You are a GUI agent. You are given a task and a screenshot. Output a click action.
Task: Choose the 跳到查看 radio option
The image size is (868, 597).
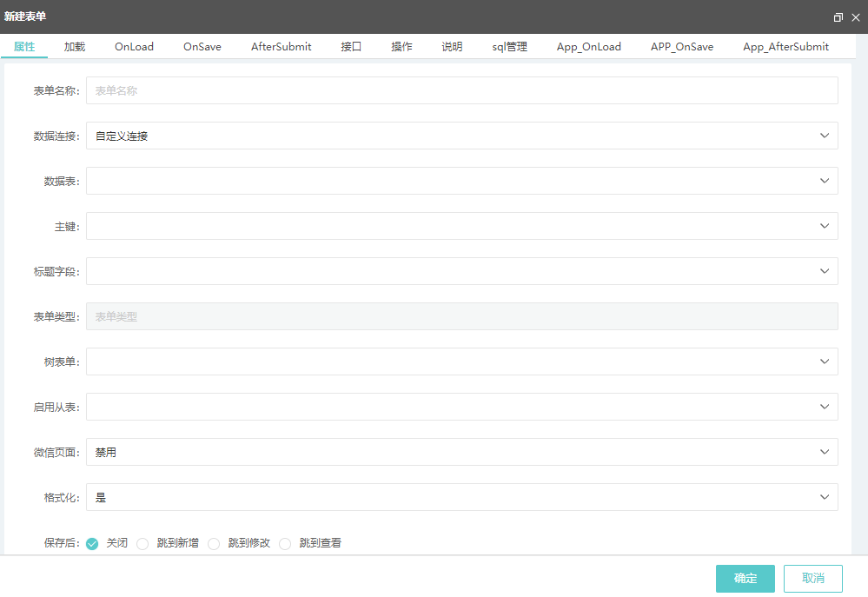[285, 543]
